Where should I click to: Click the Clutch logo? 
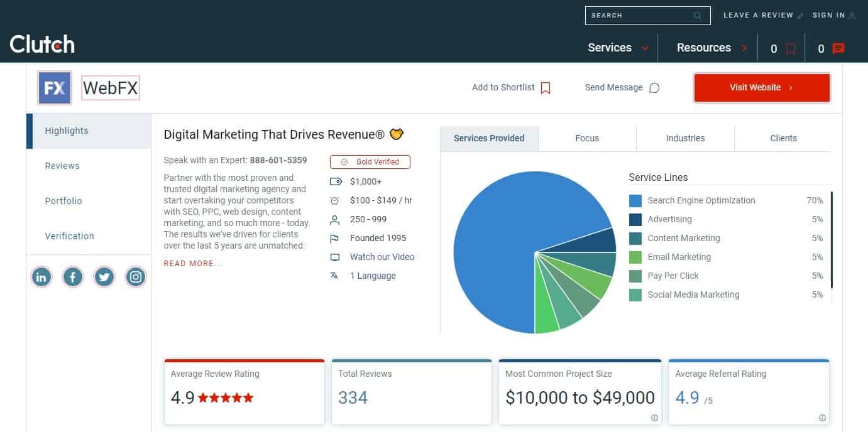(x=42, y=44)
